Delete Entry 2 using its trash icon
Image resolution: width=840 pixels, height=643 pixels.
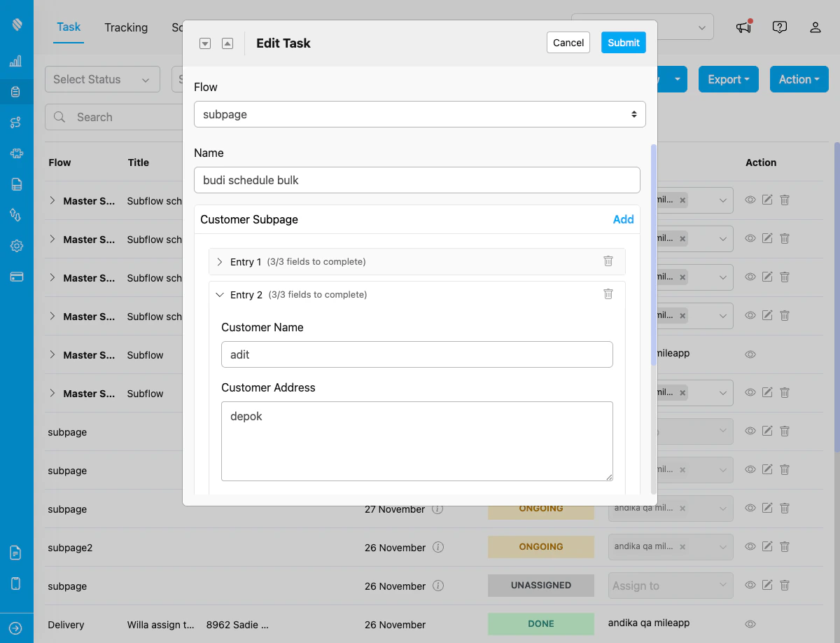[608, 294]
